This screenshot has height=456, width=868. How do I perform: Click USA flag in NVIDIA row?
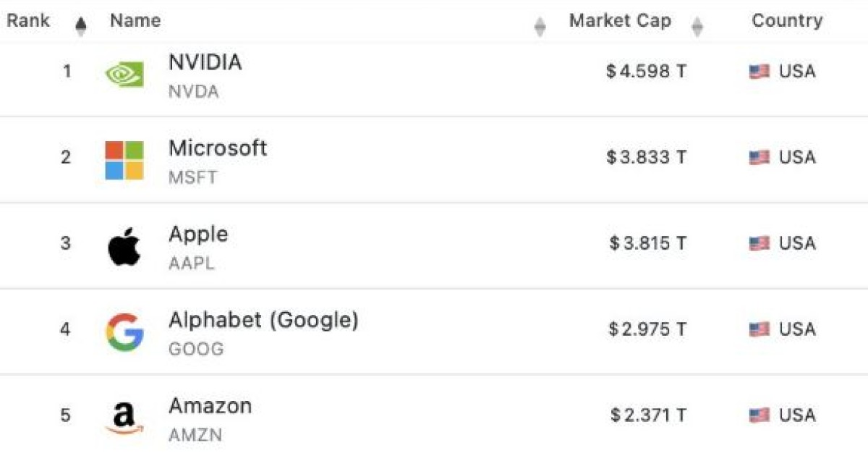coord(759,72)
